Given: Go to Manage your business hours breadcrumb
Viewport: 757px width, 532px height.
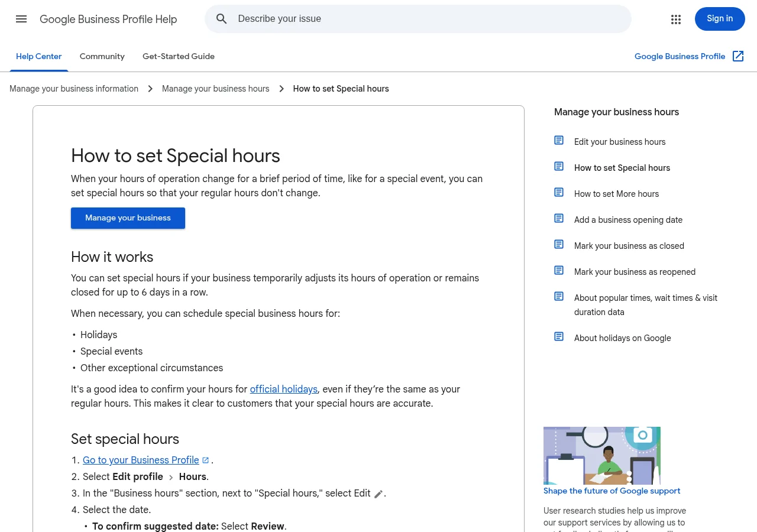Looking at the screenshot, I should pos(216,89).
